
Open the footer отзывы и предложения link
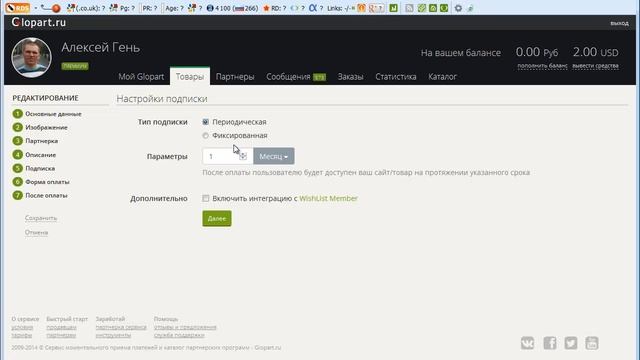[x=185, y=327]
